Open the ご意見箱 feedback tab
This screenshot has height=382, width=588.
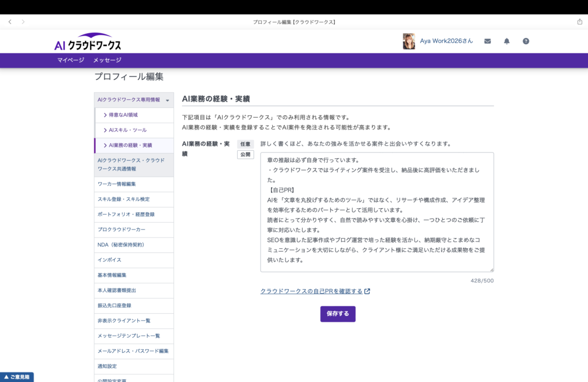[x=17, y=377]
